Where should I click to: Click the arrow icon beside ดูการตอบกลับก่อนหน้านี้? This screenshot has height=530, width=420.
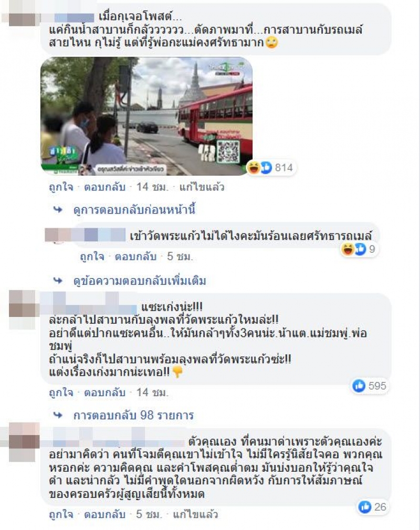click(58, 210)
